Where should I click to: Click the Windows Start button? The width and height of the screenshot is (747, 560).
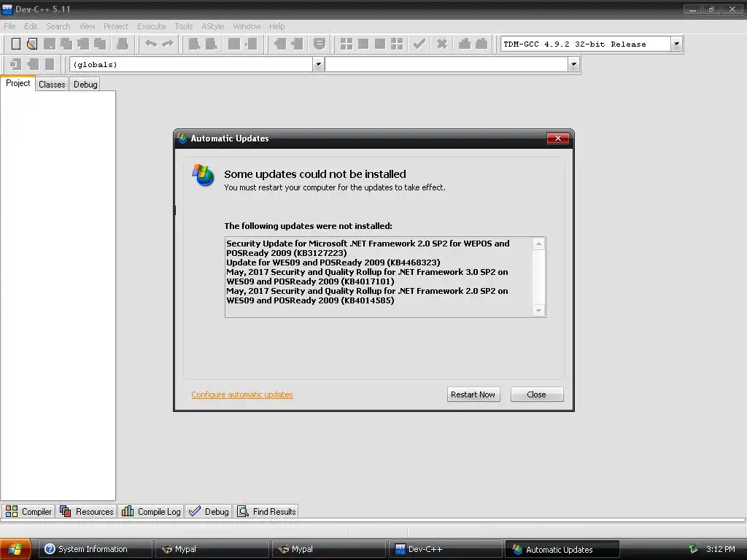coord(15,549)
